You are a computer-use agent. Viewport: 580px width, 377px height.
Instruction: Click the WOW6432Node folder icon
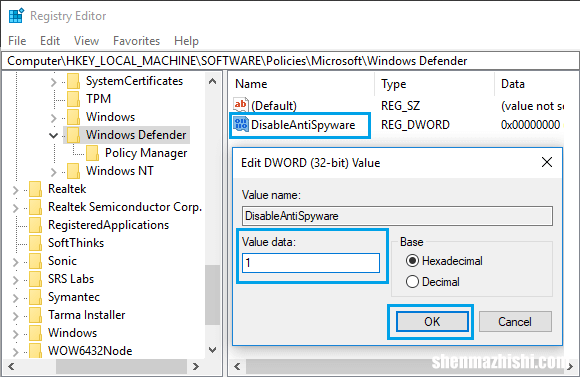(x=36, y=350)
